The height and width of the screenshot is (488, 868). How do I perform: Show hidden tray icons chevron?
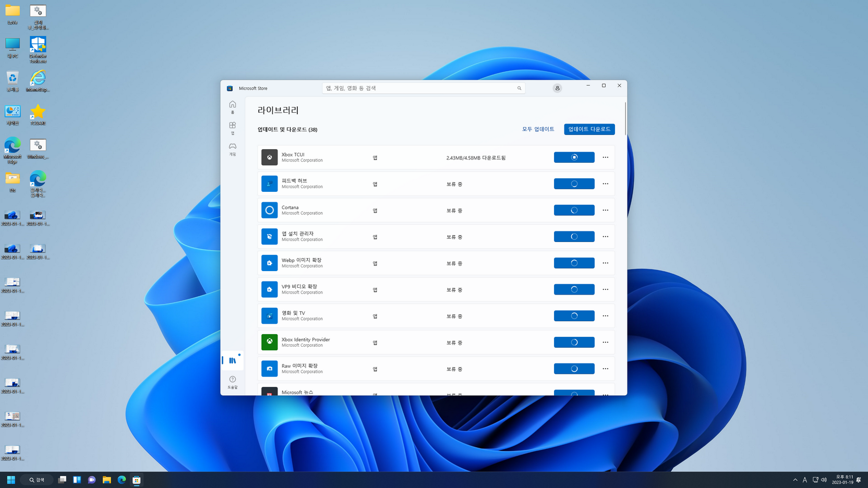click(x=795, y=480)
